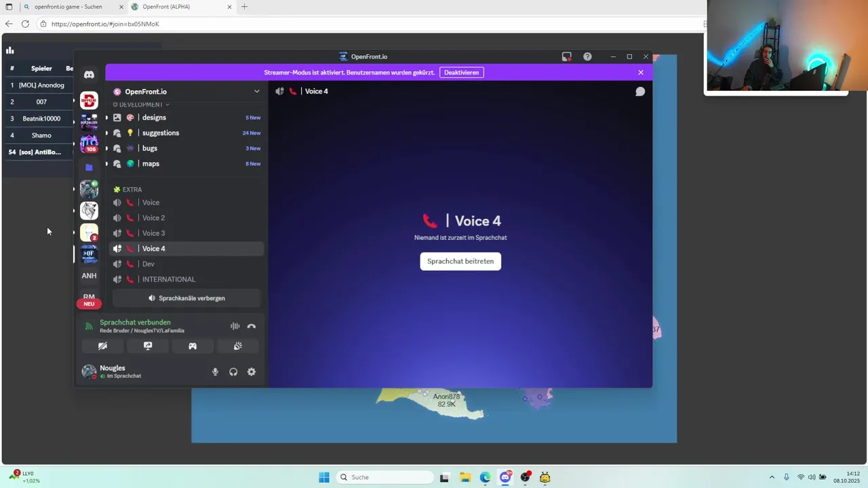Expand the OpenFront.io server dropdown
The width and height of the screenshot is (868, 488).
pos(256,91)
